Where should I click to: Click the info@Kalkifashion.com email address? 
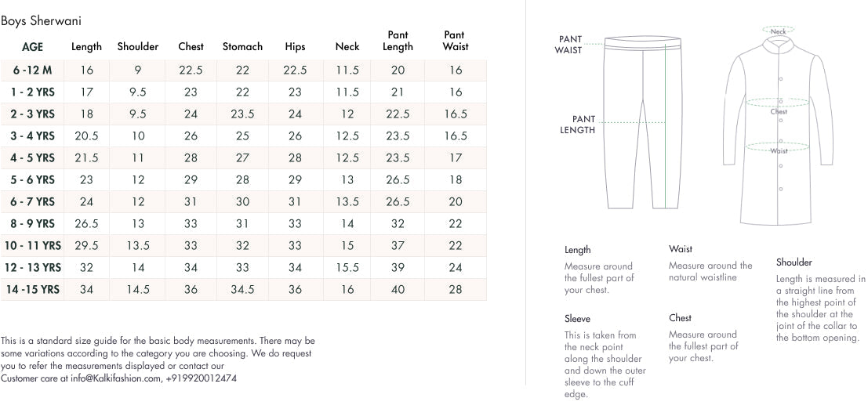[116, 378]
